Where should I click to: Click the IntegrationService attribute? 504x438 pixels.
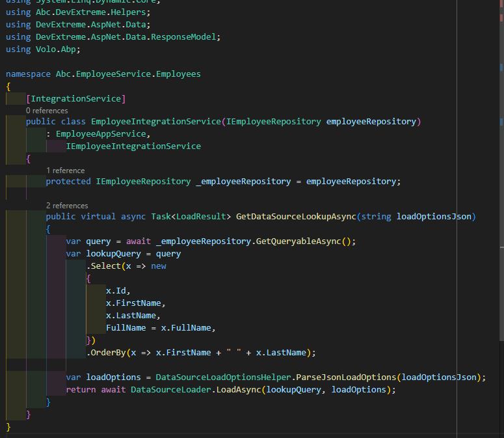point(75,99)
